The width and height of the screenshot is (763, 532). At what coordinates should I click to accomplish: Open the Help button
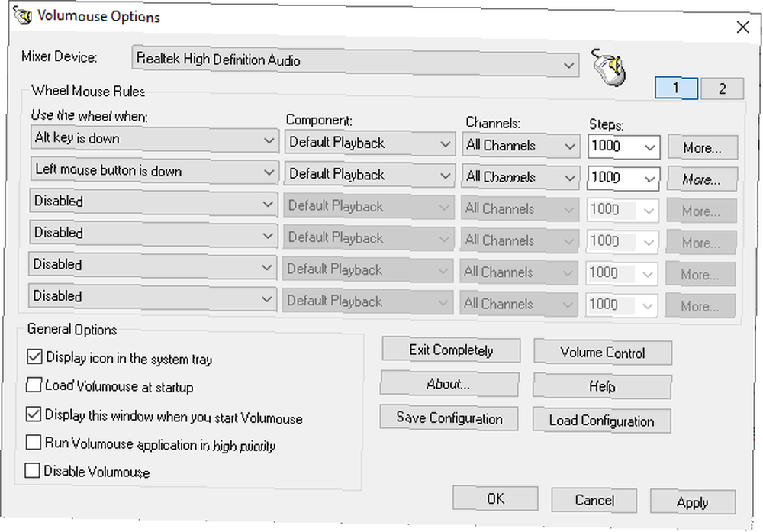click(603, 387)
